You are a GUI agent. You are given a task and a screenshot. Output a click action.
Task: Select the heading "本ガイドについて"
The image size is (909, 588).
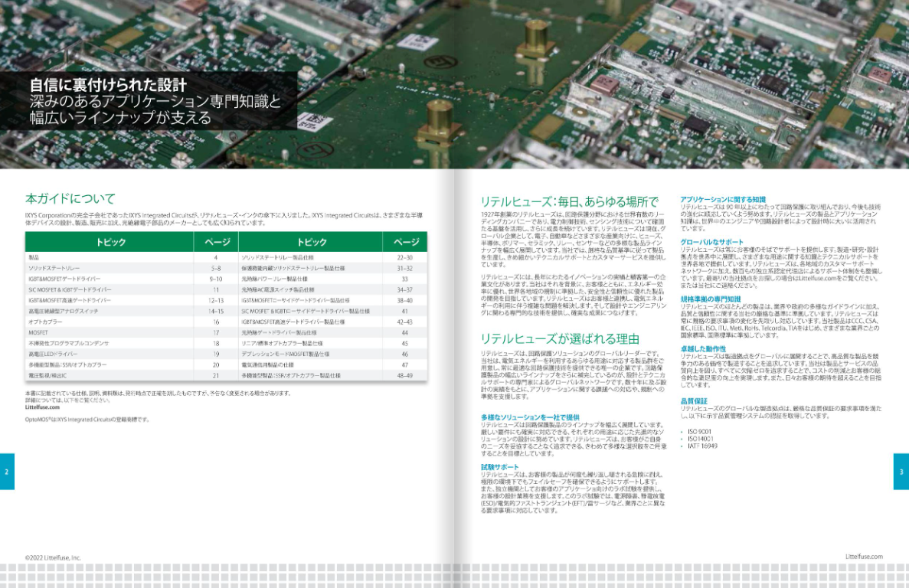coord(70,199)
